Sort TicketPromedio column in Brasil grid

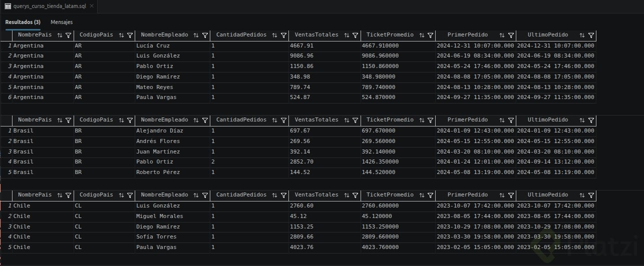422,120
